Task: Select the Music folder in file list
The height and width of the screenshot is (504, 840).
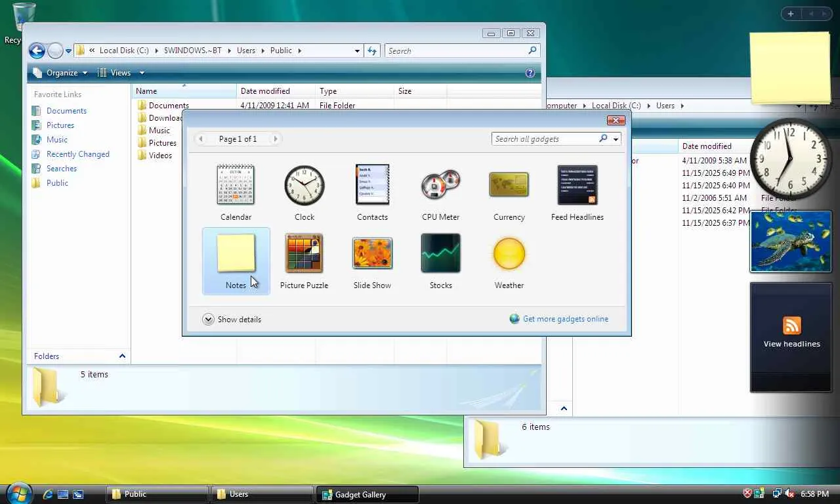Action: tap(154, 131)
